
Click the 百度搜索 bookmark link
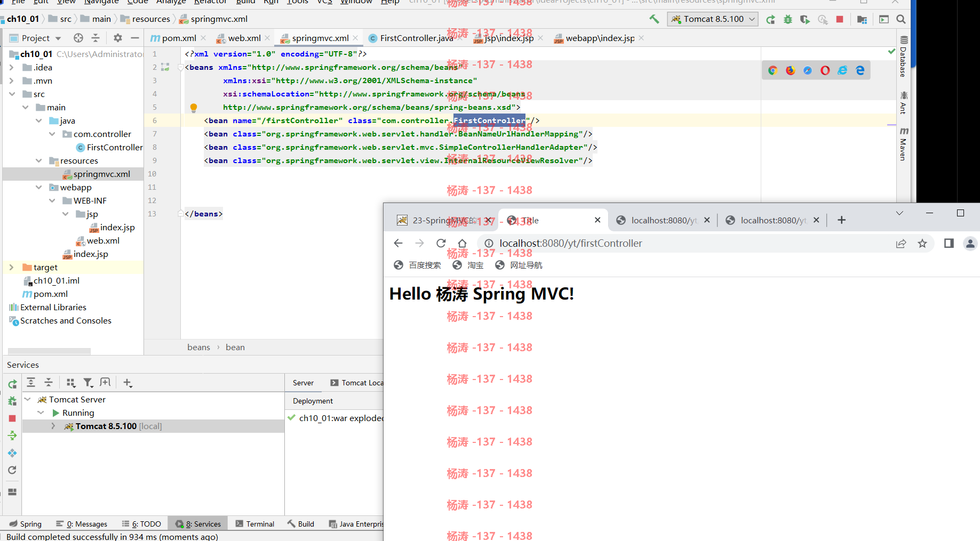tap(418, 265)
